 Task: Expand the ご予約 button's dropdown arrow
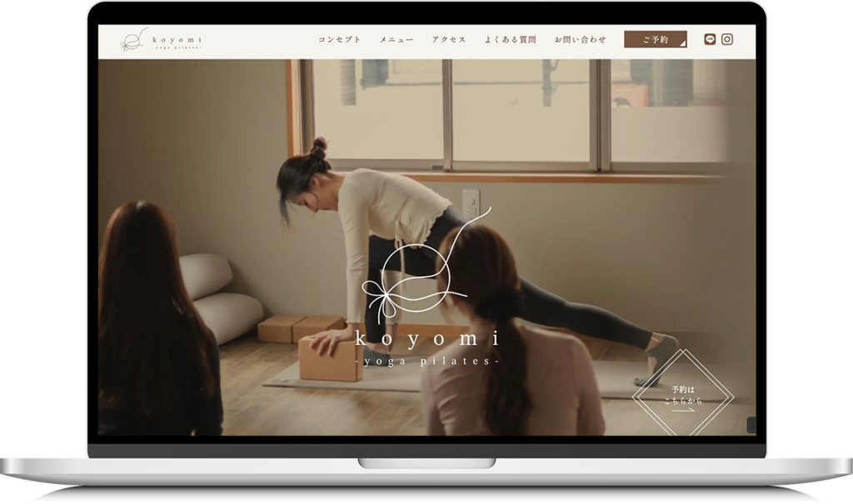(x=682, y=44)
